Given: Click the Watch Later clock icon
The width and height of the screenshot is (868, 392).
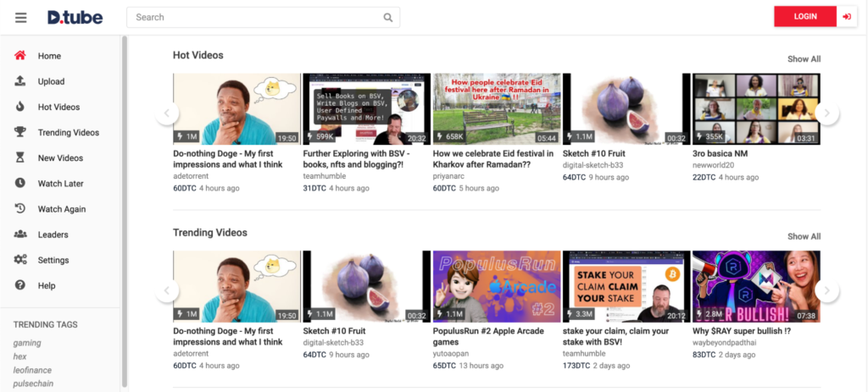Looking at the screenshot, I should [x=20, y=184].
